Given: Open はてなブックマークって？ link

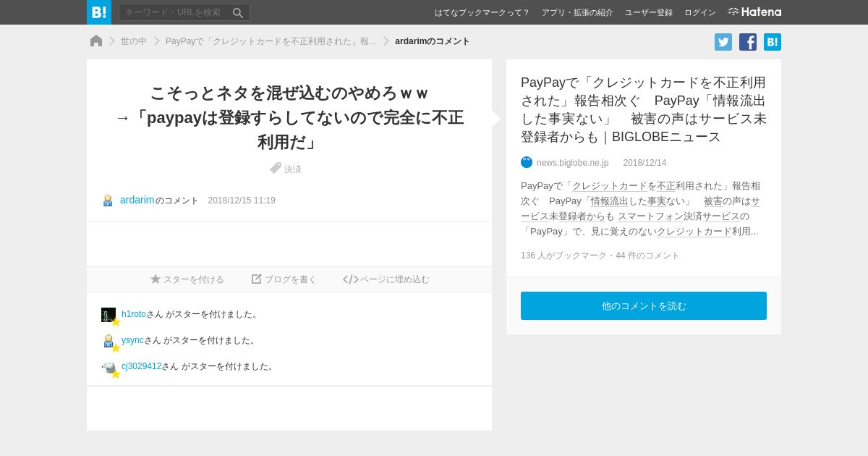Looking at the screenshot, I should 482,12.
